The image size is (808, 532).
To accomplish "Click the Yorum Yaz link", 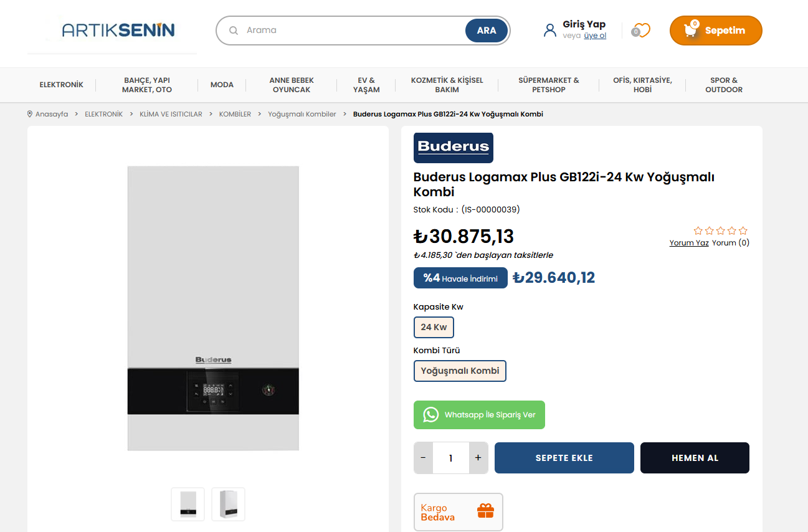I will pyautogui.click(x=689, y=243).
